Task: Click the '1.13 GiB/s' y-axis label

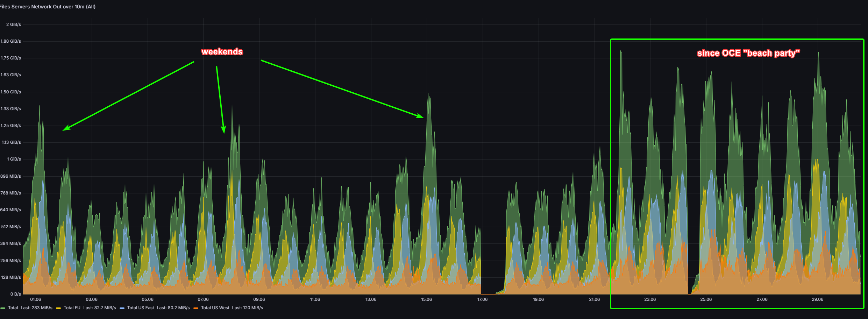Action: (11, 142)
